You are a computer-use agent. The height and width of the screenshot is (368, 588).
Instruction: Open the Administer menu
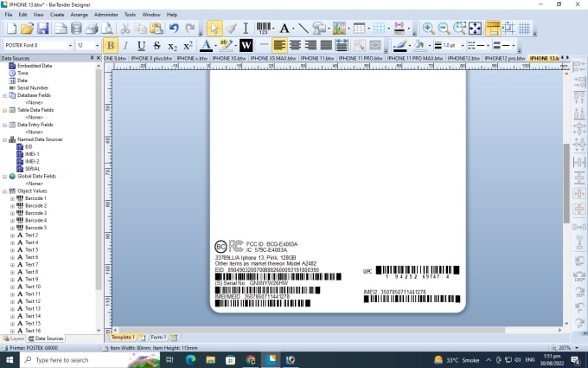pyautogui.click(x=106, y=15)
